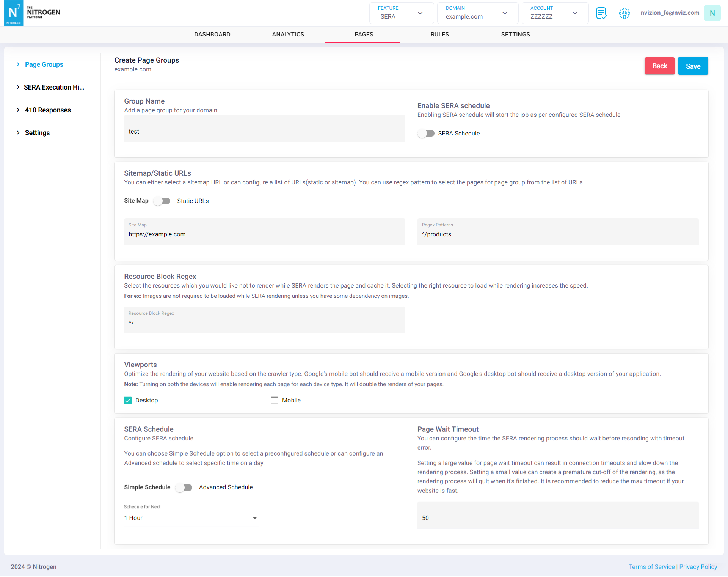Screen dimensions: 728x577
Task: Click the Nitrogen Platform logo
Action: pyautogui.click(x=32, y=13)
